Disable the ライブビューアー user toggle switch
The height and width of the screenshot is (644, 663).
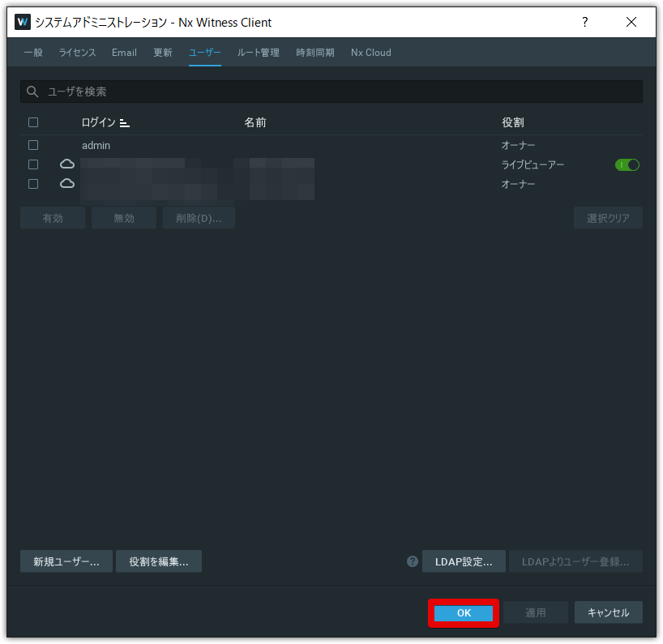(627, 164)
